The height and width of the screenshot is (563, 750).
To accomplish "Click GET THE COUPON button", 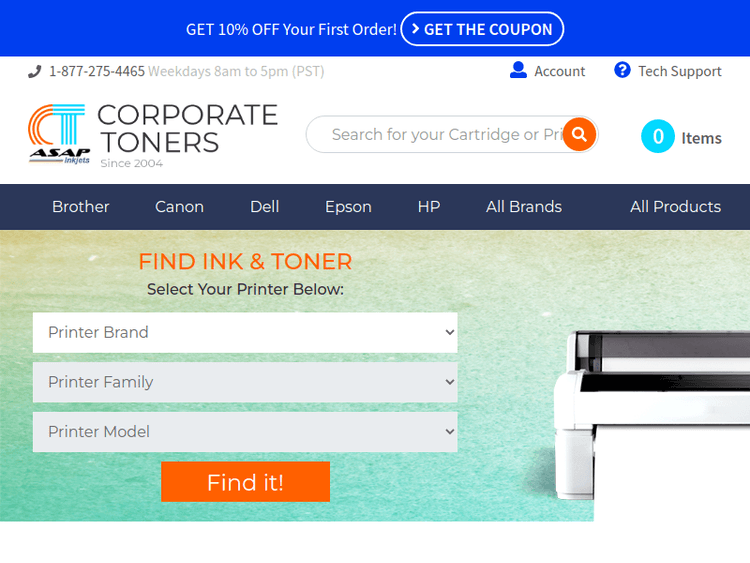I will pos(482,29).
